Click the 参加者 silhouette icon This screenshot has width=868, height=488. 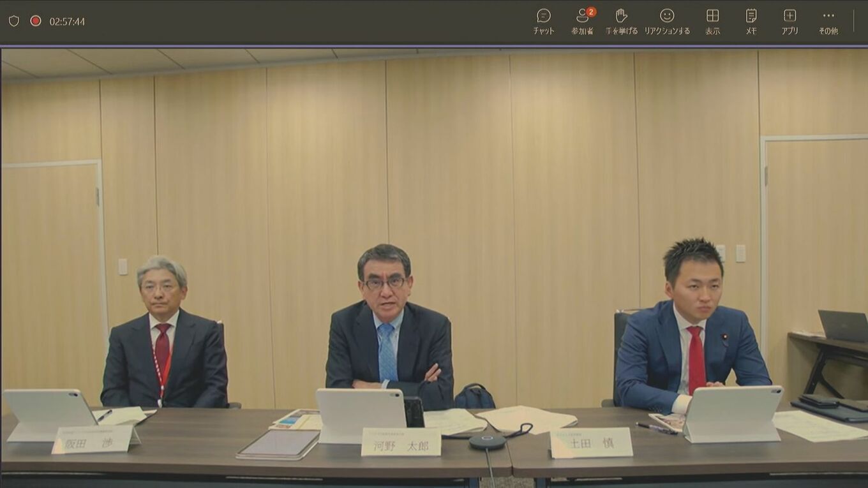pyautogui.click(x=581, y=16)
